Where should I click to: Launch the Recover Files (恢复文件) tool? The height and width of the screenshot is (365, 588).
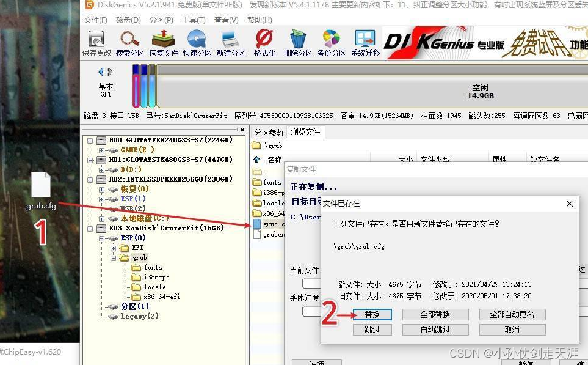pyautogui.click(x=164, y=43)
